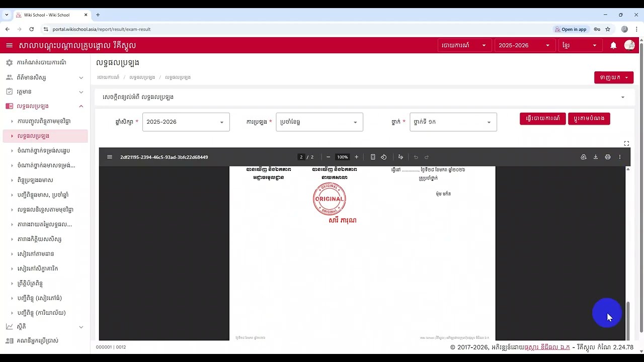Image resolution: width=644 pixels, height=362 pixels.
Task: Open the notifications bell
Action: coord(613,45)
